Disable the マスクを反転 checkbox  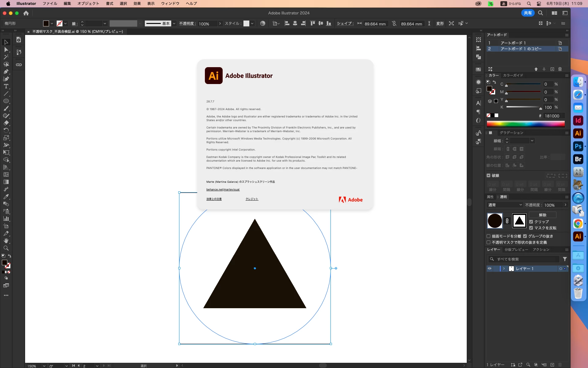(531, 228)
